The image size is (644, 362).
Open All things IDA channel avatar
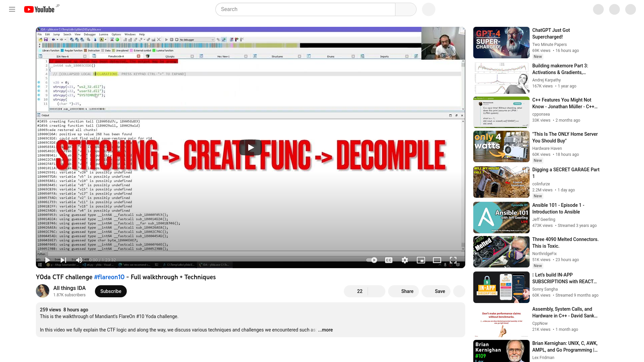pos(43,291)
